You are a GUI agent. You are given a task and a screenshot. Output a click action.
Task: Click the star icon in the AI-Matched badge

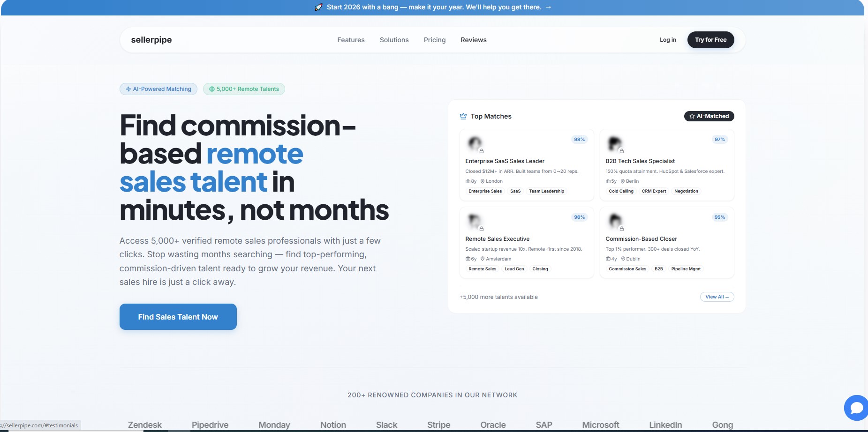[692, 116]
